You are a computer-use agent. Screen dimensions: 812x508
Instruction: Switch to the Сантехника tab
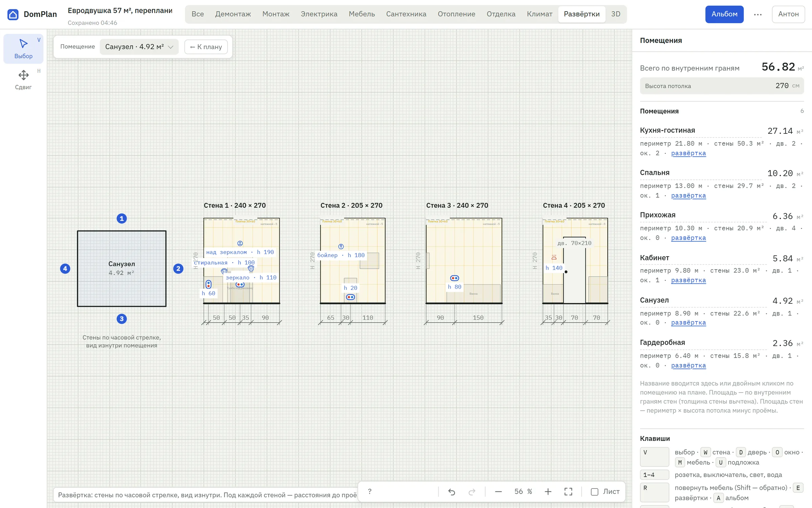click(406, 14)
